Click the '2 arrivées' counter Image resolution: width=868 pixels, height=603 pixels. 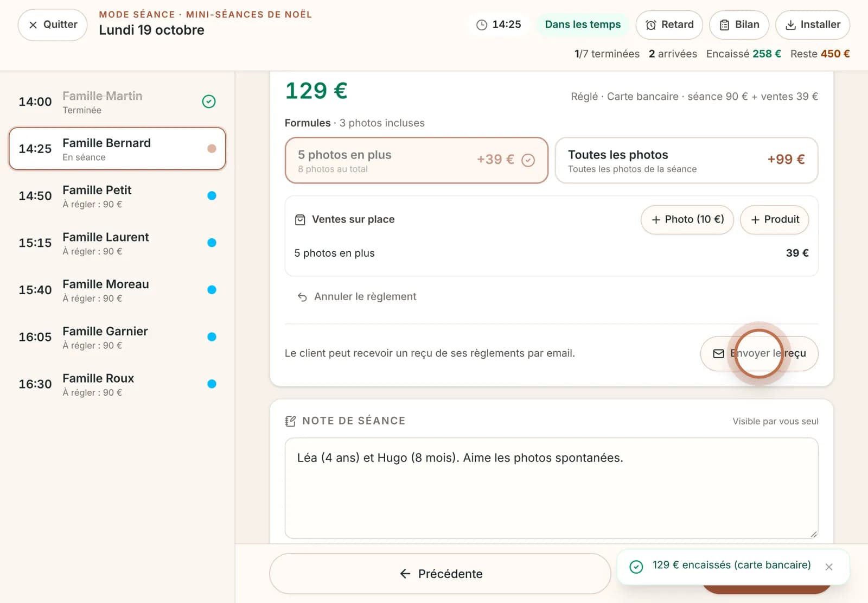pos(673,54)
